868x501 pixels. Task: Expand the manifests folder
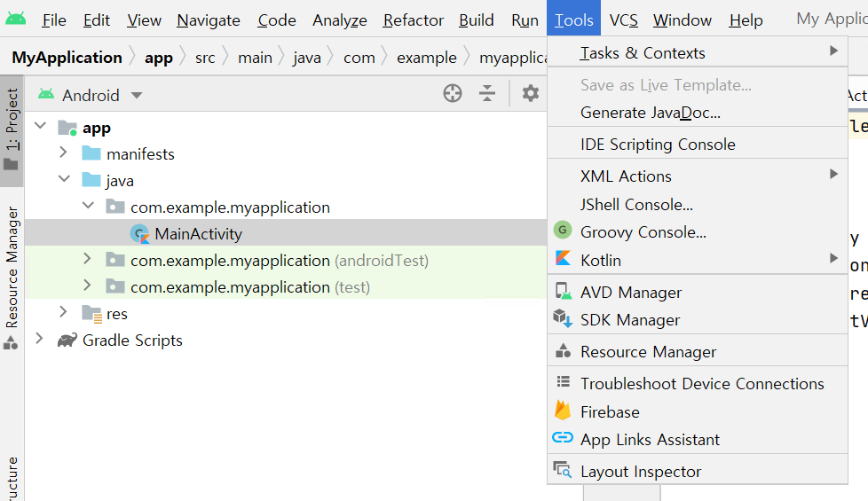(x=63, y=152)
